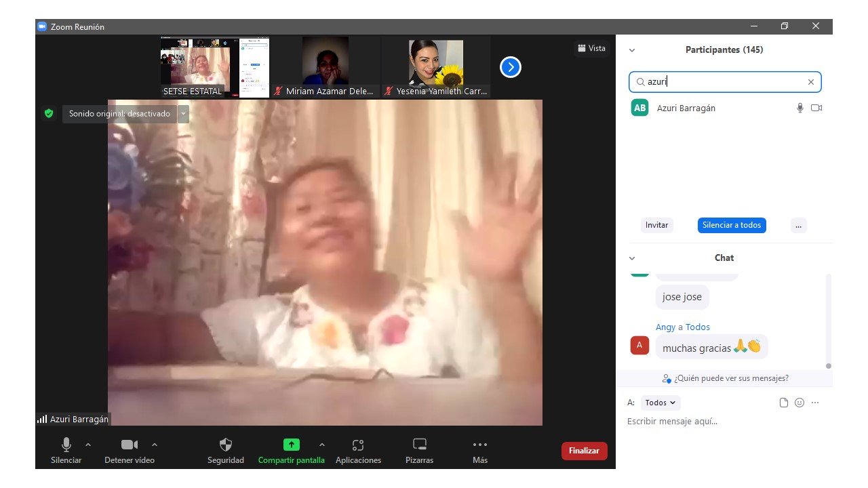This screenshot has height=488, width=868.
Task: Click the Escribir mensaje aquí field
Action: (x=724, y=422)
